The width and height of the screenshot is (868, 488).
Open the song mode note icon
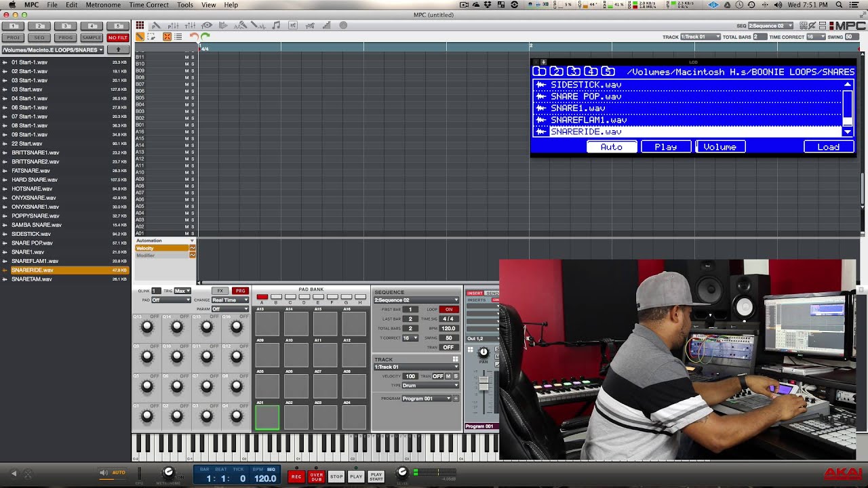pyautogui.click(x=276, y=26)
